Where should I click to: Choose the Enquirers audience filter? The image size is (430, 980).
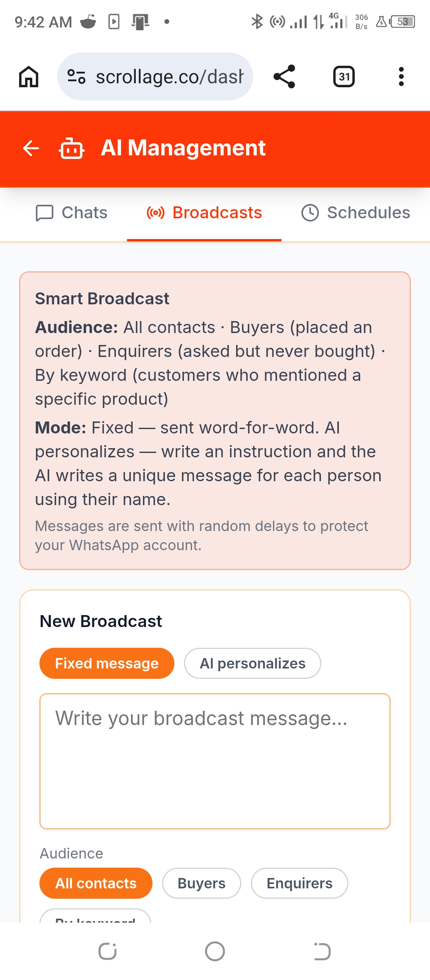pos(299,883)
